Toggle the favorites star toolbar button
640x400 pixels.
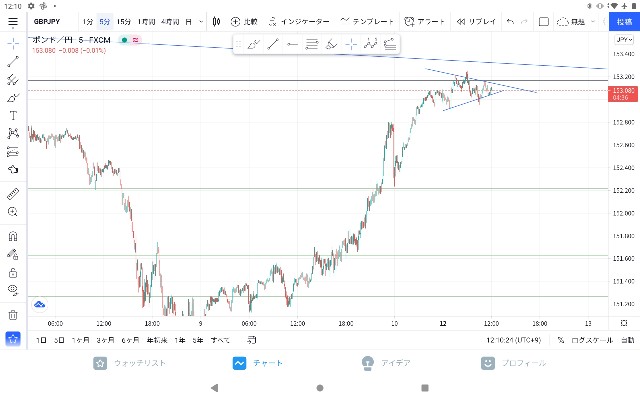13,339
